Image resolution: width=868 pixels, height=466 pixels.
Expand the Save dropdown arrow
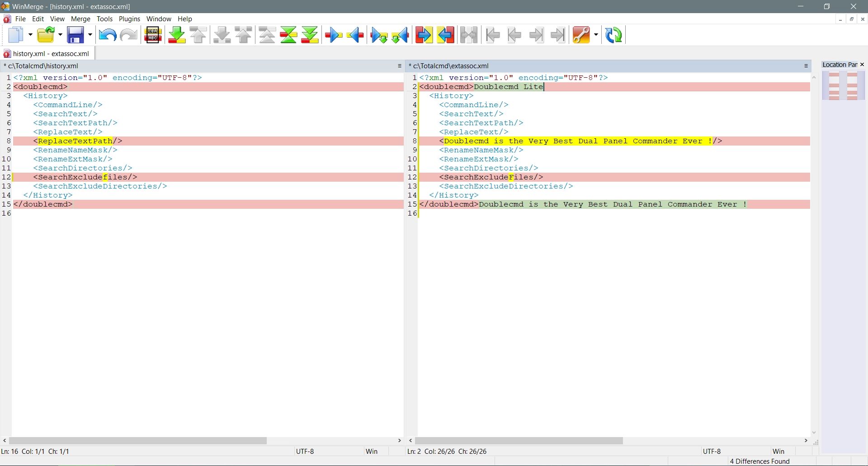pyautogui.click(x=90, y=35)
